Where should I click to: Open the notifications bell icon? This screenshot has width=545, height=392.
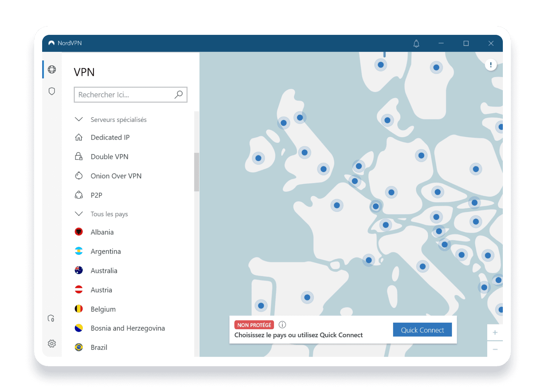416,44
